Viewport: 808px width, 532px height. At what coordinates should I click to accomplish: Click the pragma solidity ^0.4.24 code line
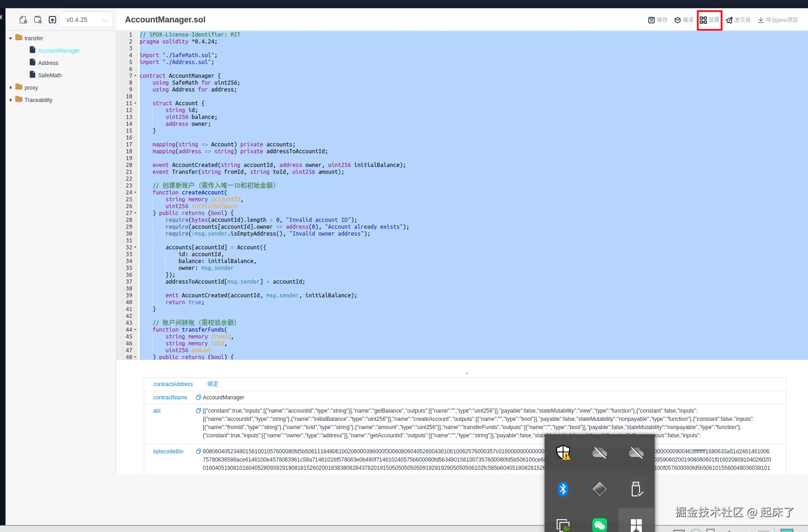179,42
